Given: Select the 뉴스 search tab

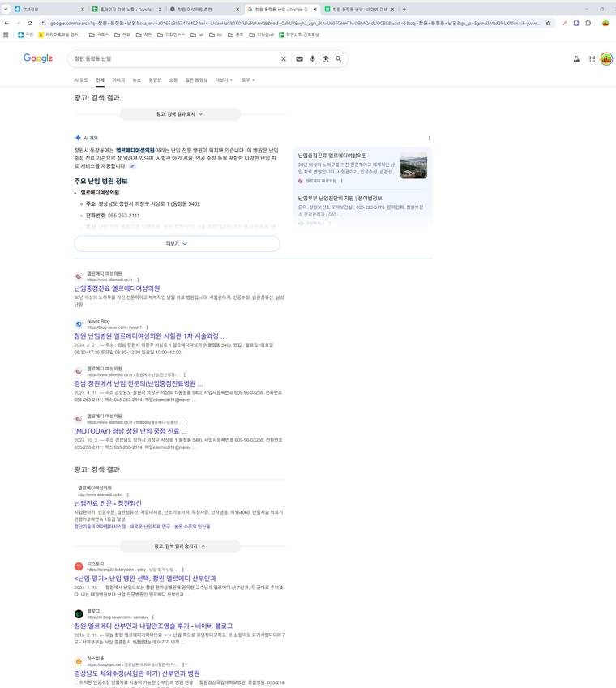Looking at the screenshot, I should pos(137,80).
